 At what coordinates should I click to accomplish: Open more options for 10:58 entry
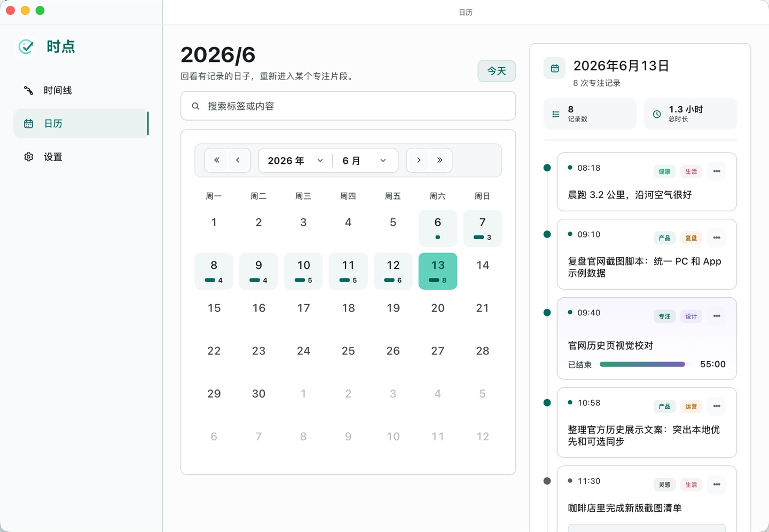[x=717, y=407]
